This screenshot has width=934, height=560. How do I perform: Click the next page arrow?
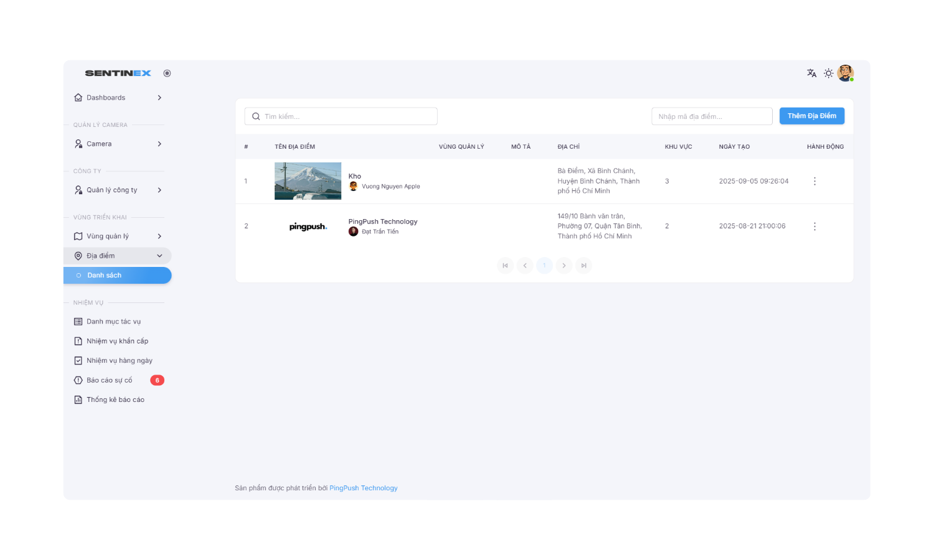(x=564, y=266)
